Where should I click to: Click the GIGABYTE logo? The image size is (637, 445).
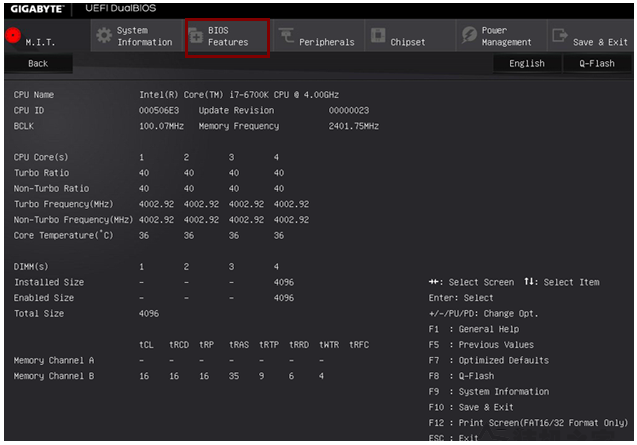point(37,9)
